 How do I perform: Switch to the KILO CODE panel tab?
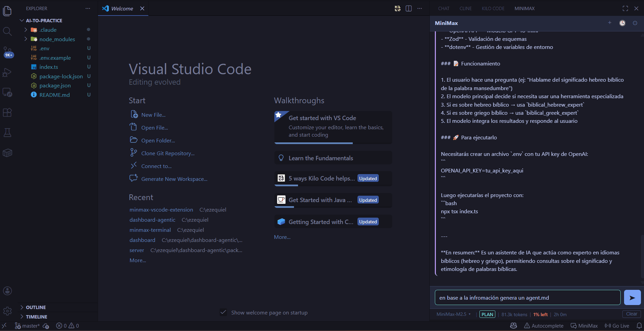[493, 8]
